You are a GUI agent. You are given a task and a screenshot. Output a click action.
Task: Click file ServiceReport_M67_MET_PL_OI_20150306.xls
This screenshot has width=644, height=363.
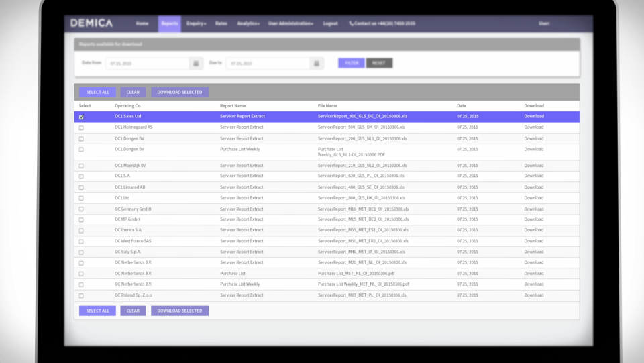[x=362, y=295]
